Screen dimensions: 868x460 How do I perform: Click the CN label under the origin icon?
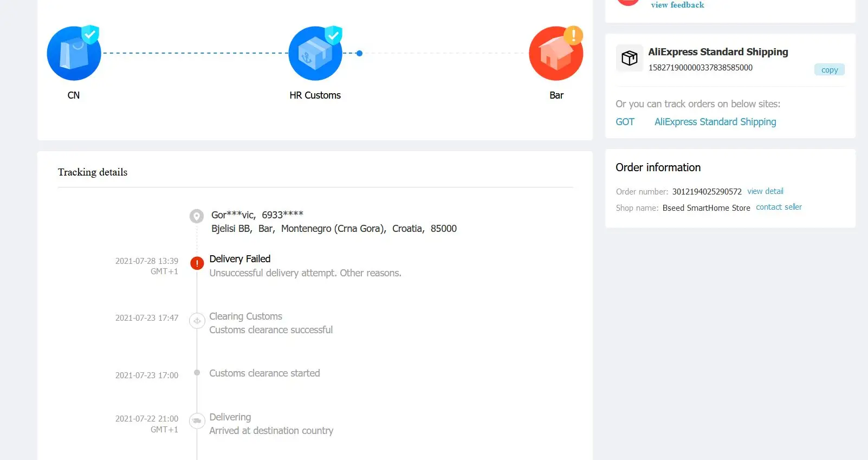coord(74,95)
